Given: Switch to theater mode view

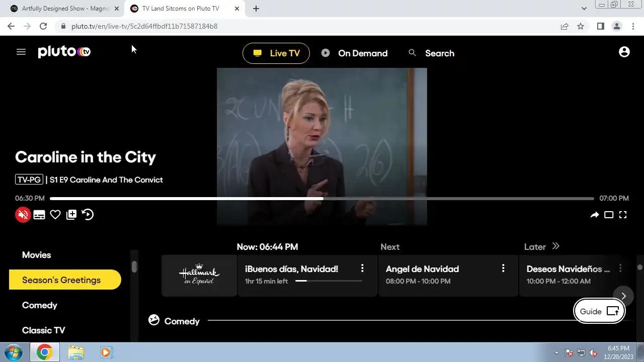Looking at the screenshot, I should (x=609, y=215).
